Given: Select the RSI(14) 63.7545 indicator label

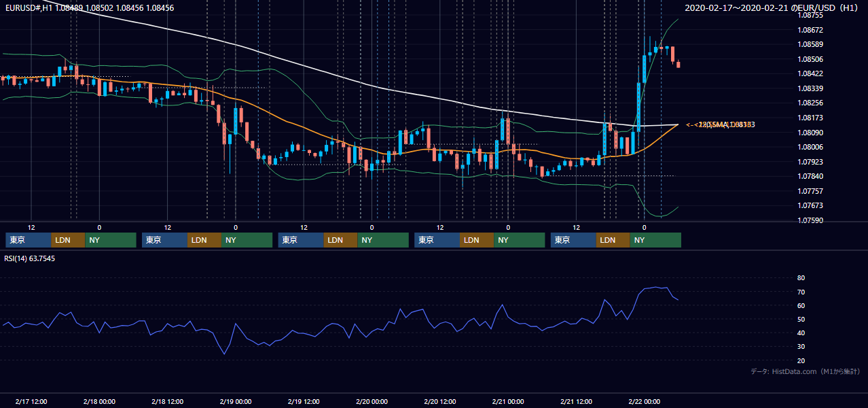Looking at the screenshot, I should [x=30, y=258].
